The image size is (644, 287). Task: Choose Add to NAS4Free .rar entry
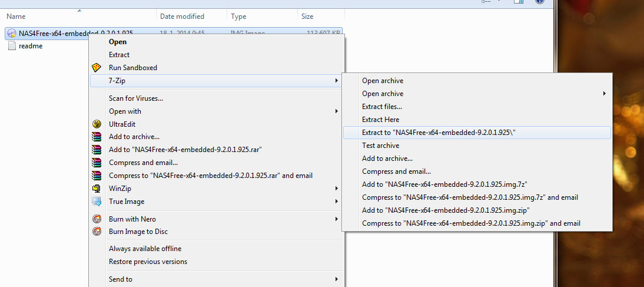pyautogui.click(x=185, y=150)
